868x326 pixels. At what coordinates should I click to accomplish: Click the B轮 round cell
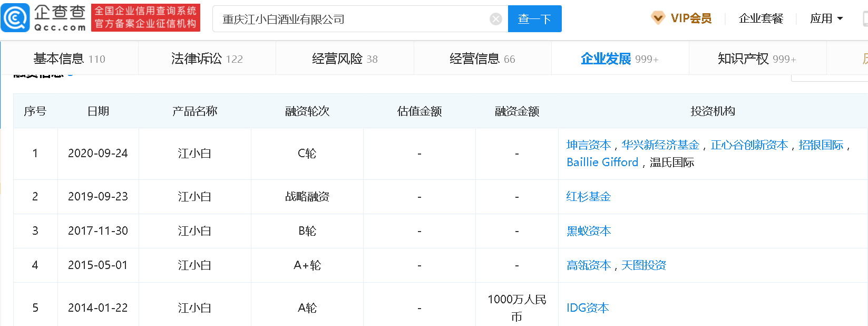pyautogui.click(x=307, y=231)
